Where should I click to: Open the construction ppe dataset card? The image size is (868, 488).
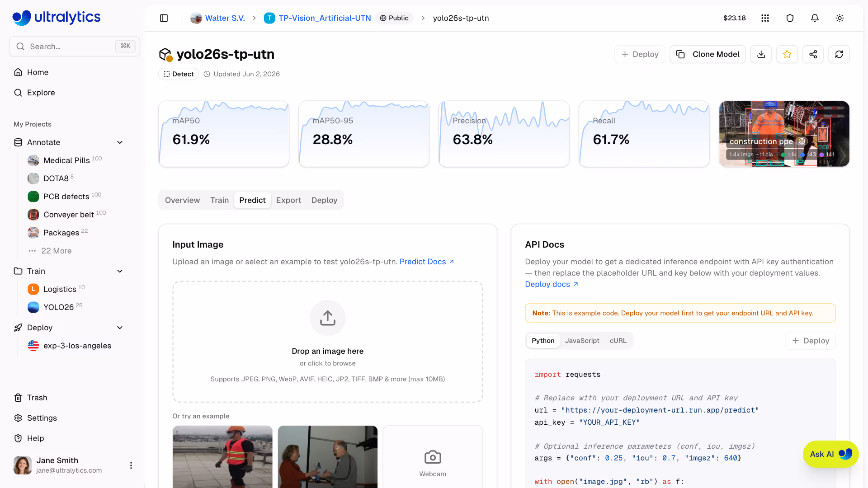784,134
